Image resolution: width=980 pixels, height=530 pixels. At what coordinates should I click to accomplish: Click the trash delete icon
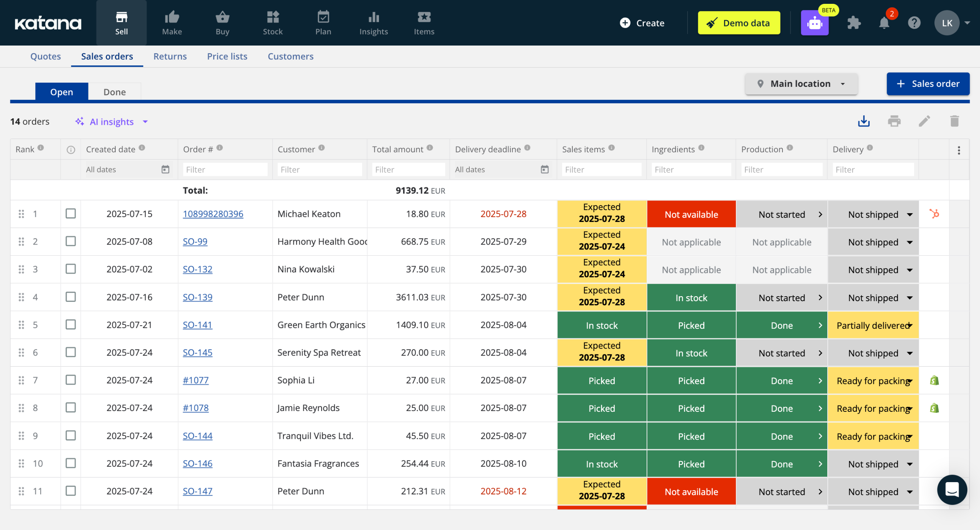954,121
